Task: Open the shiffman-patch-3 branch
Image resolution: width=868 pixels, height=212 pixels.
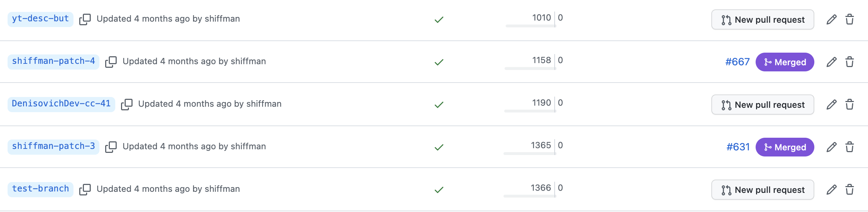Action: tap(53, 146)
